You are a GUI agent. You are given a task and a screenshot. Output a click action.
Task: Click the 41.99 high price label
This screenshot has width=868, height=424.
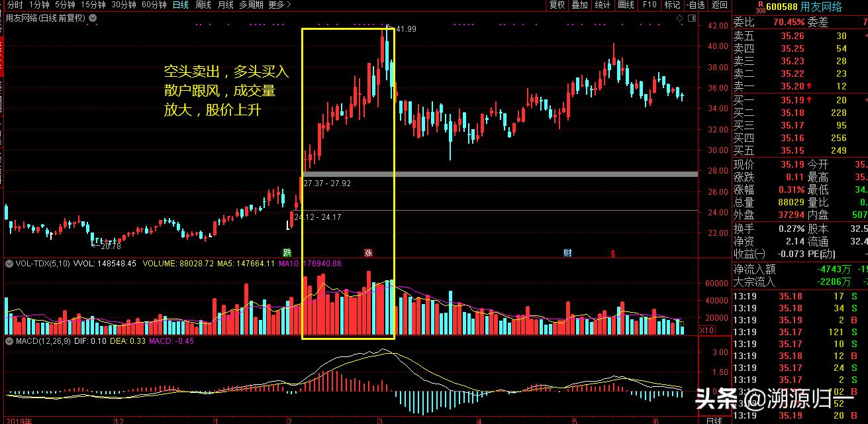click(x=406, y=29)
